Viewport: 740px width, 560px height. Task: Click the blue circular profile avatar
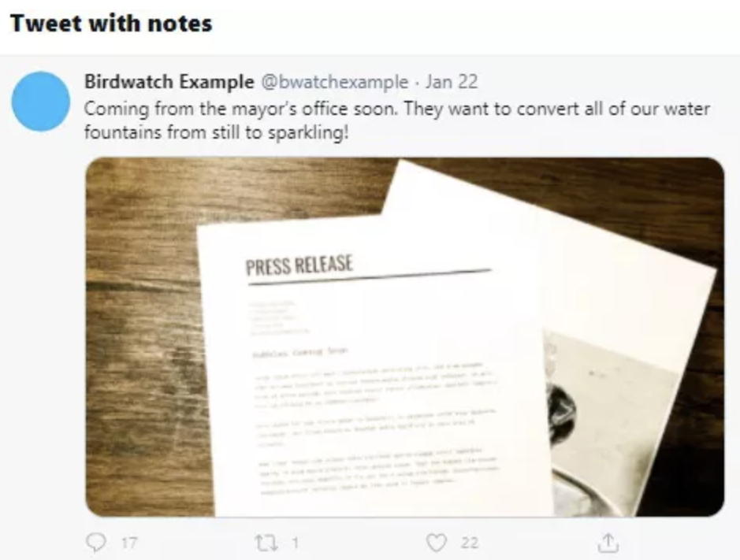[x=41, y=102]
